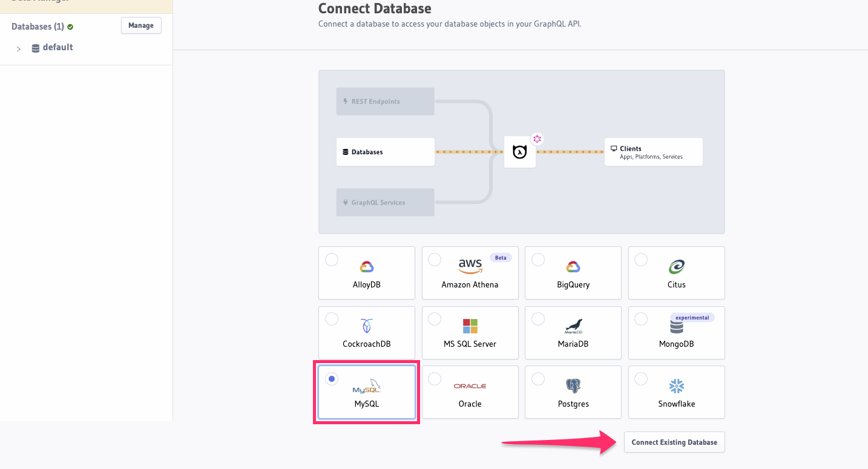Click the Snowflake logo icon

(x=676, y=386)
